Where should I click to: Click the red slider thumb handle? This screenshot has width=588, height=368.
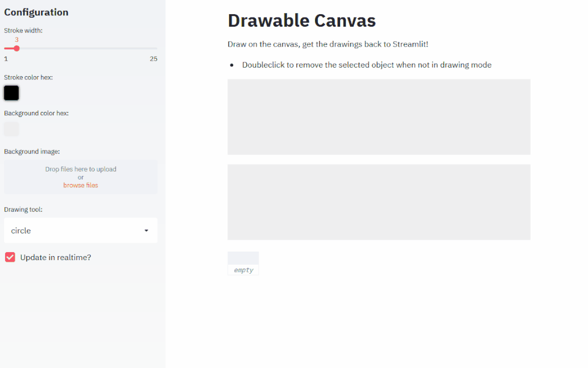pyautogui.click(x=17, y=48)
